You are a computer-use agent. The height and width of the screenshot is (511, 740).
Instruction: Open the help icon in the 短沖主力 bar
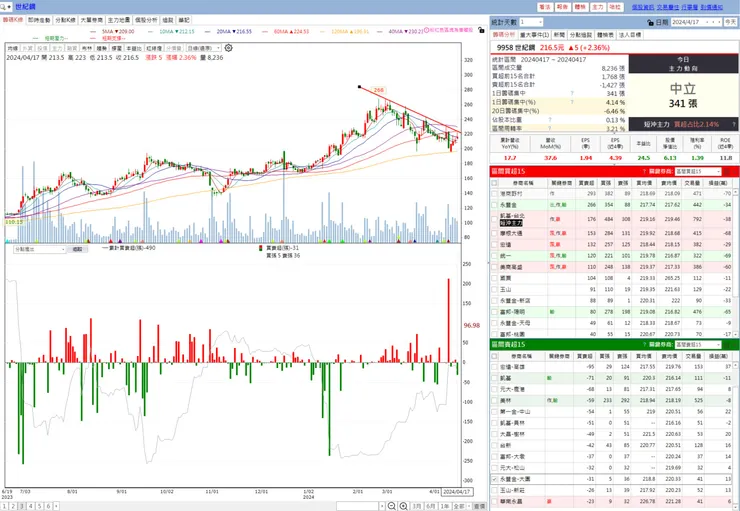point(734,125)
